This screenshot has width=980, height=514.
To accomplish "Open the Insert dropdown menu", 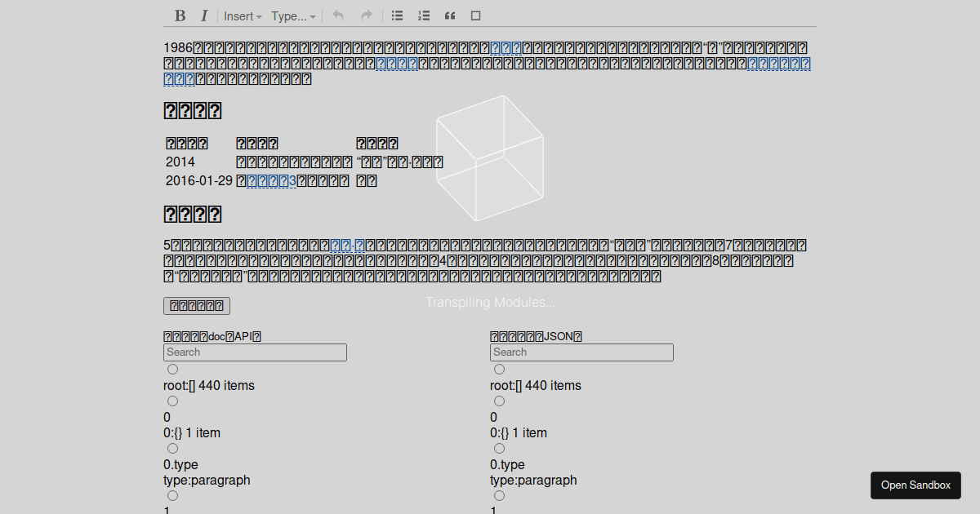I will 241,16.
